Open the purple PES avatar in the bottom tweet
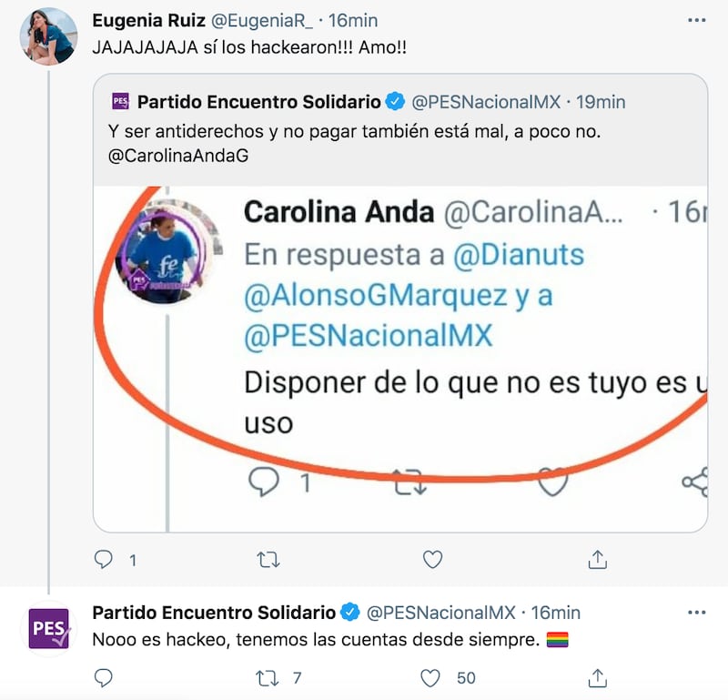Screen dimensions: 728x700 click(x=49, y=628)
